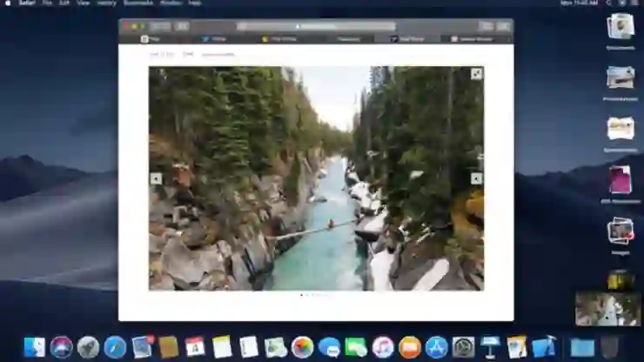Open the Trash in the Dock
Screen dimensions: 644x362
click(x=609, y=347)
